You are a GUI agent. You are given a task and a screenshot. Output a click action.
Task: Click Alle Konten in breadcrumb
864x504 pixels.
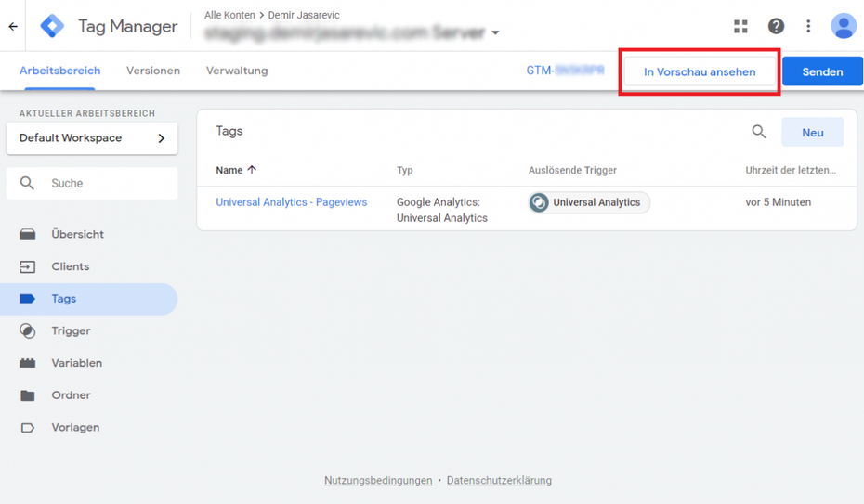click(x=229, y=15)
